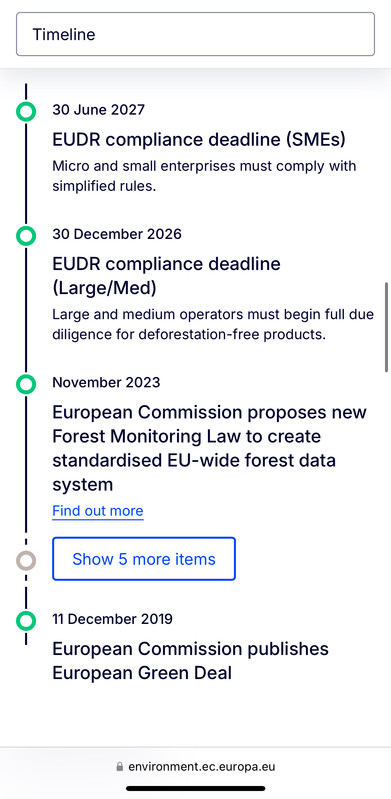Click the November 2023 timeline marker circle

pos(26,384)
